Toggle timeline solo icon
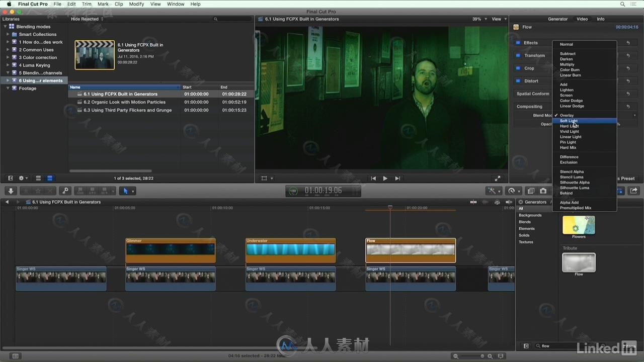Image resolution: width=644 pixels, height=362 pixels. click(x=497, y=202)
